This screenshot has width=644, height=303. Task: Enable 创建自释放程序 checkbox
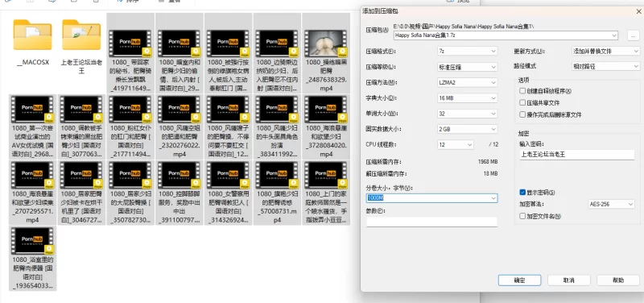(x=522, y=91)
